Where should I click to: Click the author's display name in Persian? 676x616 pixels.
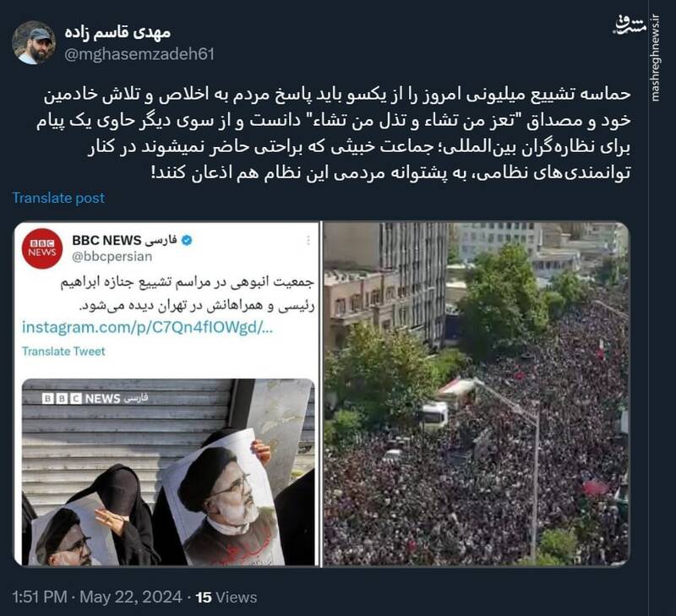coord(117,33)
